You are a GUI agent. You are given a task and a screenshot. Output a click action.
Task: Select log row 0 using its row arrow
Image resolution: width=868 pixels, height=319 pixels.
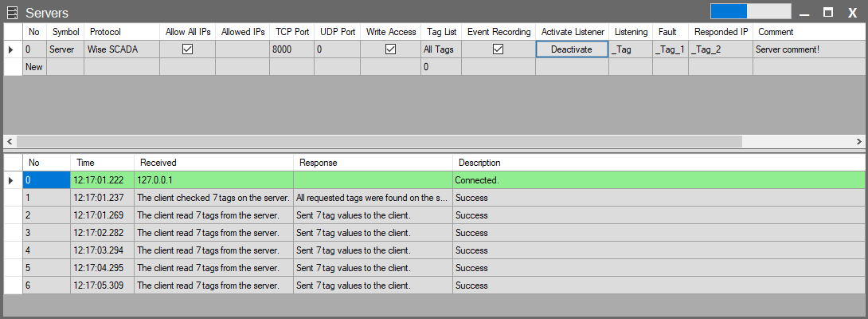pyautogui.click(x=11, y=181)
